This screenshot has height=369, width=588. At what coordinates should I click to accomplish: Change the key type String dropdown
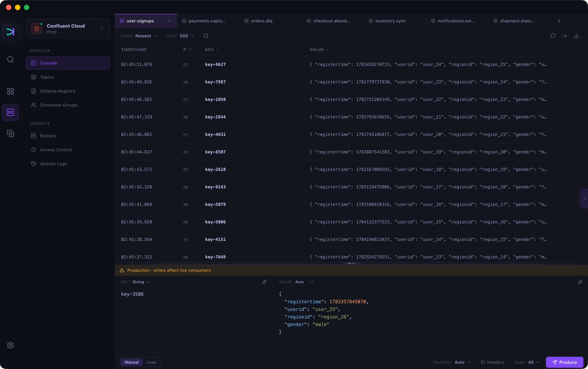(141, 282)
